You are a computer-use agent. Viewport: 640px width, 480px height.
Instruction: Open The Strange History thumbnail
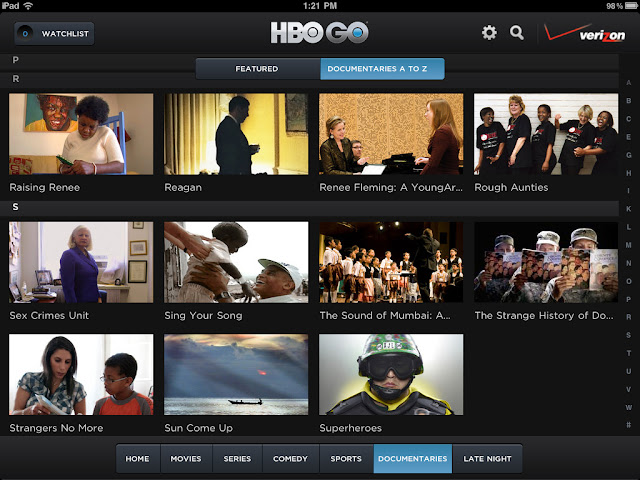(x=546, y=262)
